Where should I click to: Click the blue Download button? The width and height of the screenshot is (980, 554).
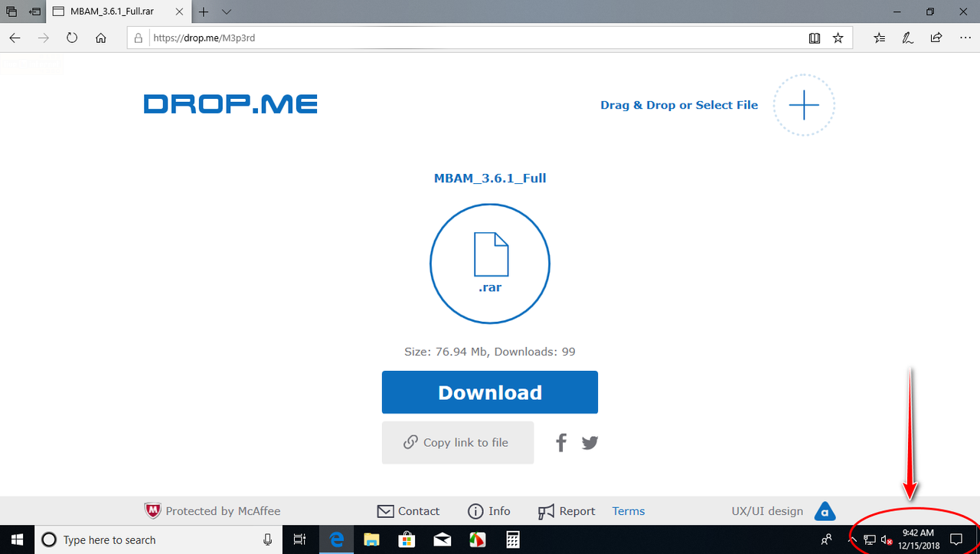490,392
